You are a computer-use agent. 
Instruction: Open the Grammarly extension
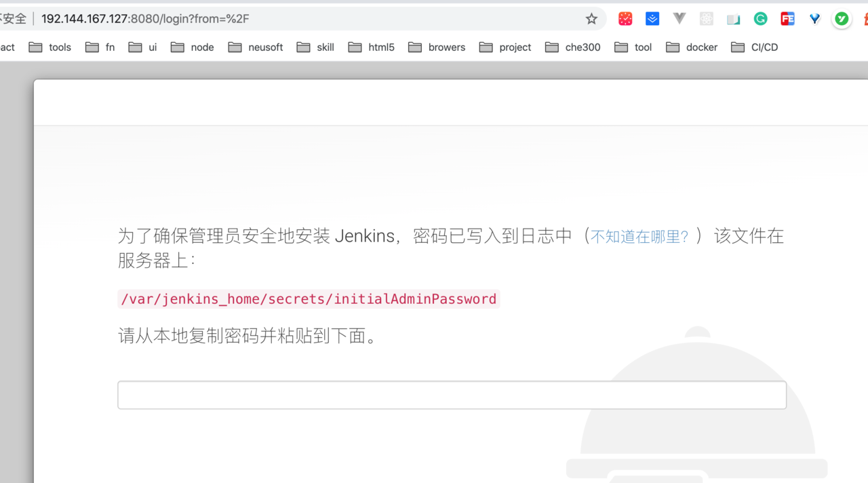coord(760,18)
